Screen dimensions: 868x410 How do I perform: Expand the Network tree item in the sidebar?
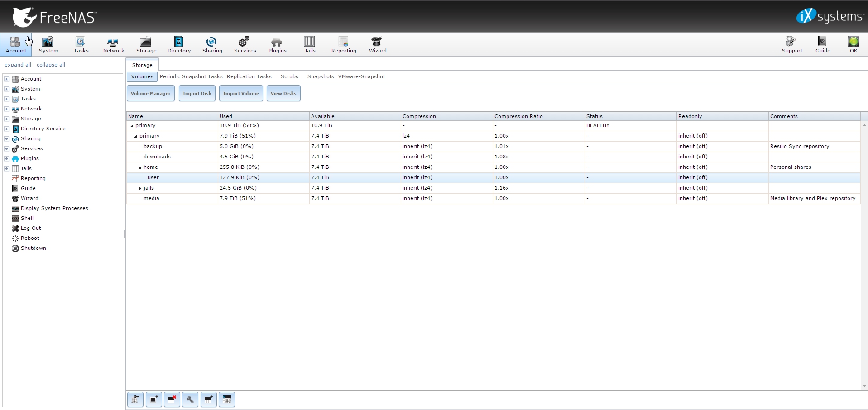[6, 109]
